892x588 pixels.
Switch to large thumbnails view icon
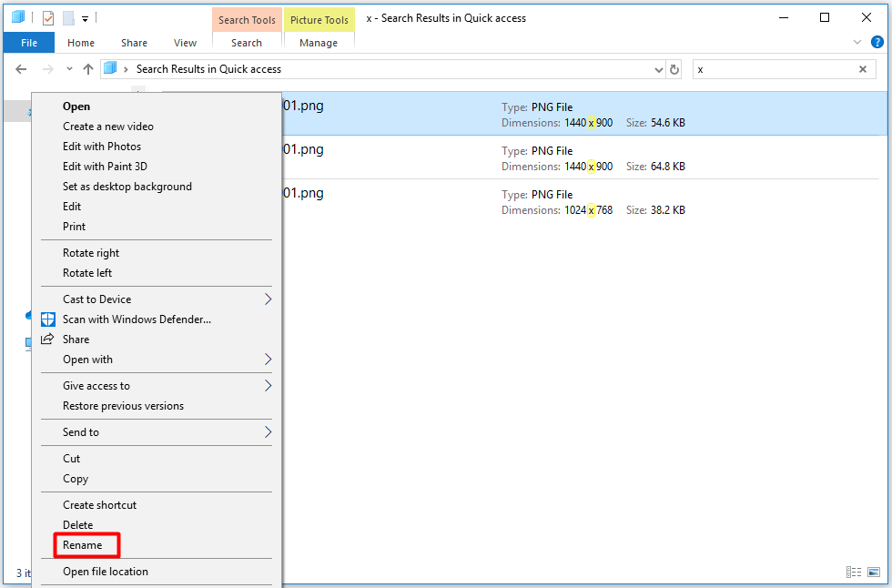point(874,573)
